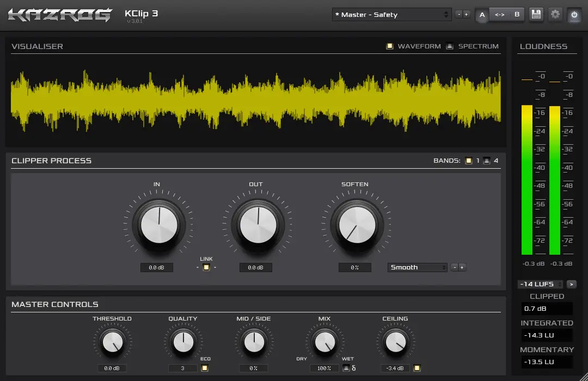588x381 pixels.
Task: Previous clipping mode minus button beside Smooth
Action: click(455, 267)
